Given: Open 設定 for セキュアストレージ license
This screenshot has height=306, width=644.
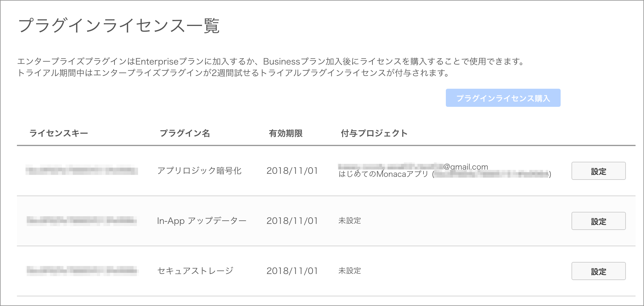Looking at the screenshot, I should tap(598, 271).
